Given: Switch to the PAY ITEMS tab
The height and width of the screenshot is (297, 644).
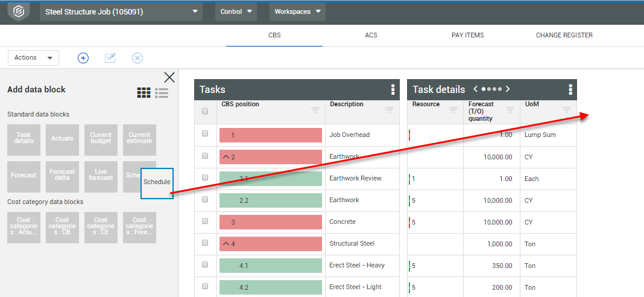Looking at the screenshot, I should click(x=467, y=35).
